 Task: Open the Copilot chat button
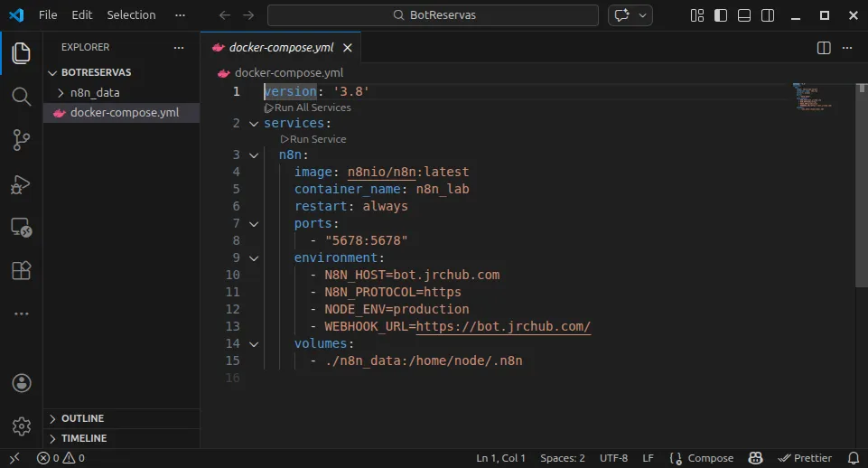tap(622, 15)
